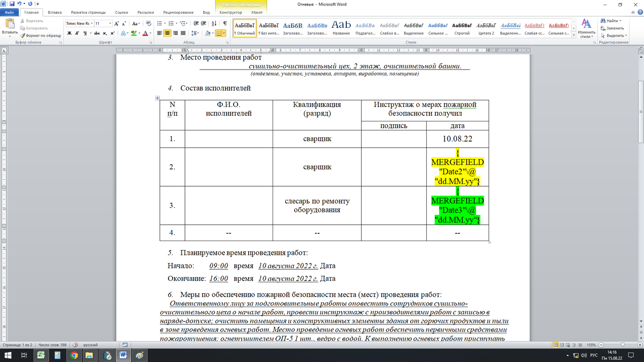Open File Explorer from the taskbar
The image size is (644, 362).
click(89, 355)
